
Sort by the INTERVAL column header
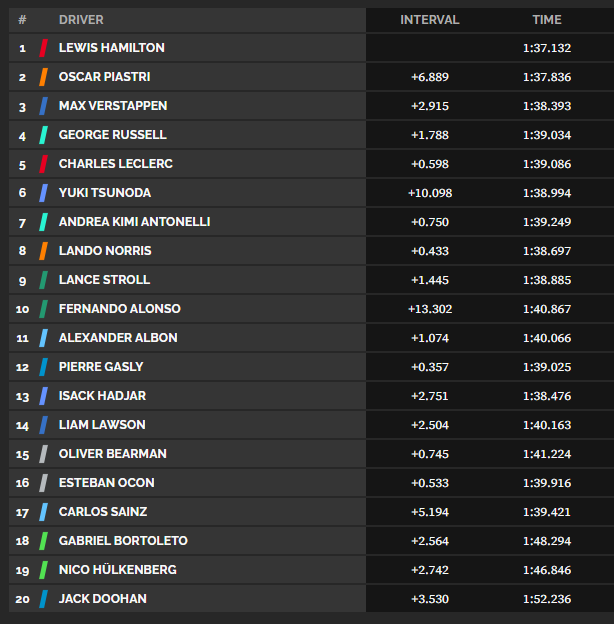(x=429, y=20)
